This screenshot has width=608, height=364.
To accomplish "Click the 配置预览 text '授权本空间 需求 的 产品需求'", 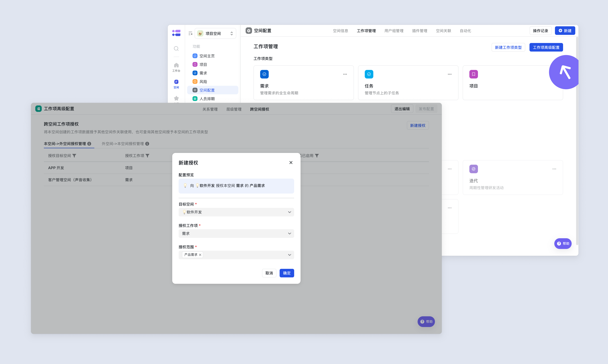I will pyautogui.click(x=240, y=186).
